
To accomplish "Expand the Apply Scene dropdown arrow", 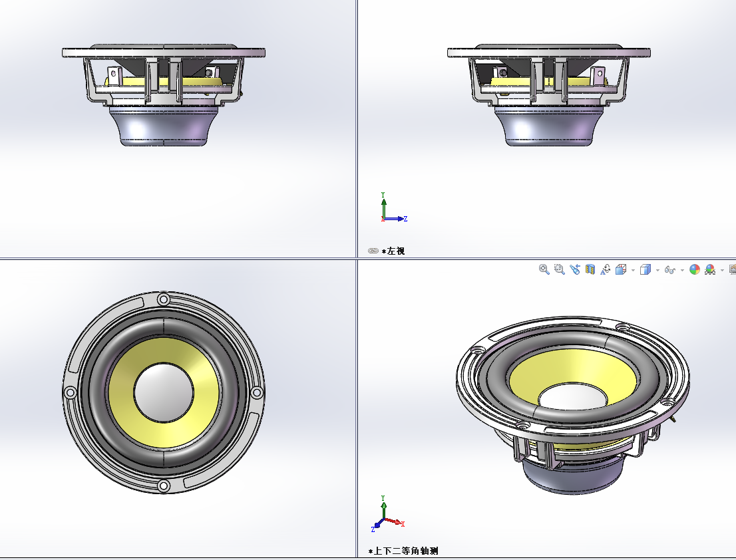I will [x=722, y=270].
